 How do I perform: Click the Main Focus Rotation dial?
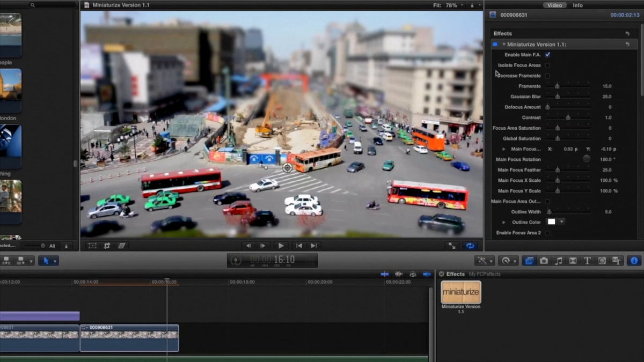[587, 159]
